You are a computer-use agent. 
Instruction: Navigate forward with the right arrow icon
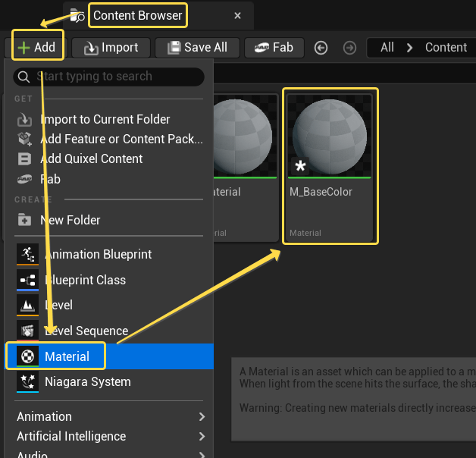pyautogui.click(x=349, y=48)
